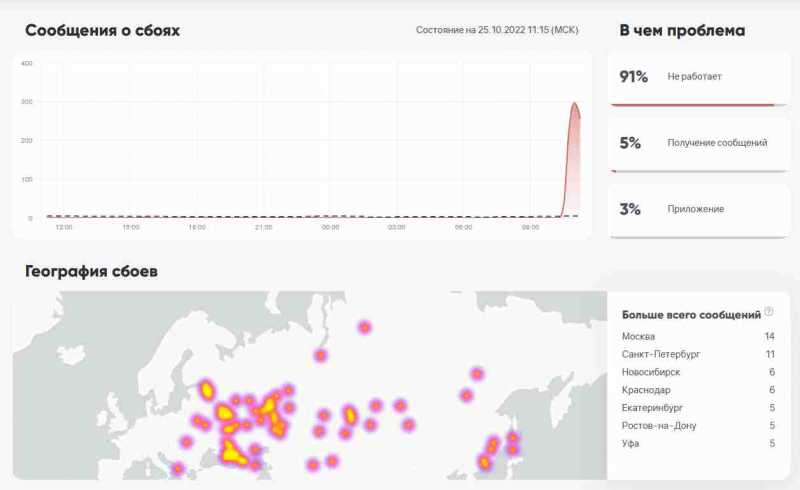
Task: Select Екатеринбург in the reports list
Action: coord(652,408)
